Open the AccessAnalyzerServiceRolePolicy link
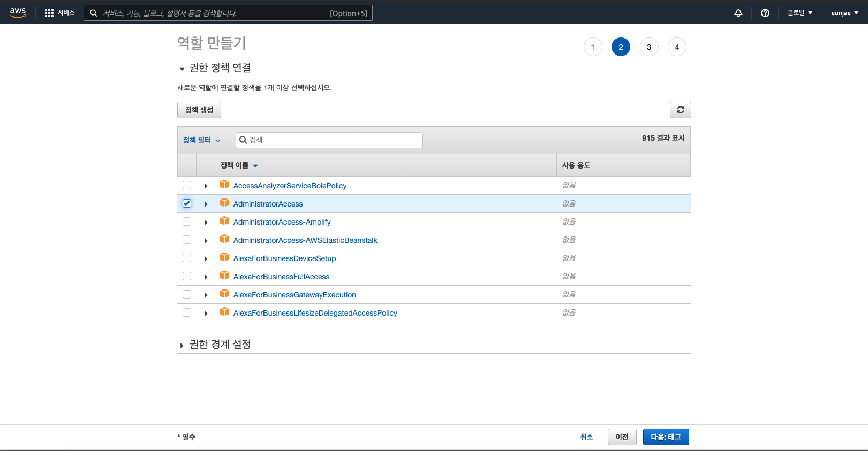868x451 pixels. click(290, 186)
